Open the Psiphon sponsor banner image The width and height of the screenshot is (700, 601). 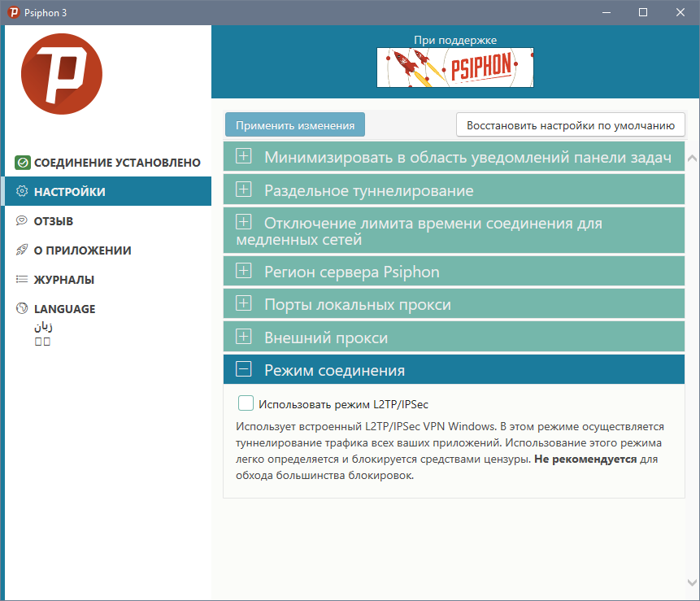click(x=455, y=68)
